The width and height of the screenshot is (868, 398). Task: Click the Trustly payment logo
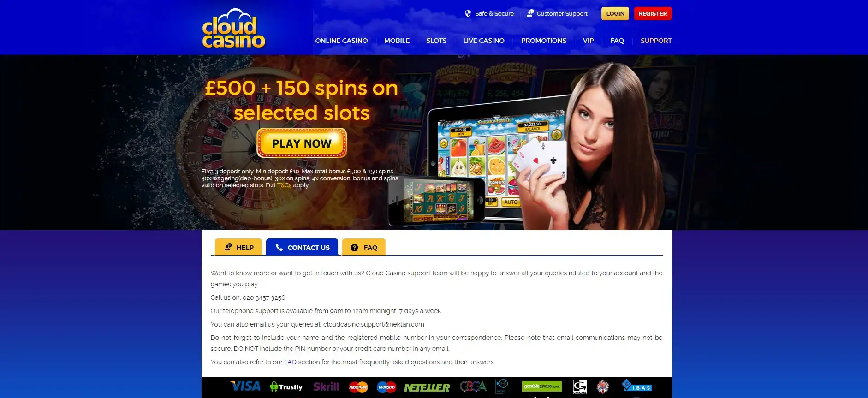coord(286,387)
